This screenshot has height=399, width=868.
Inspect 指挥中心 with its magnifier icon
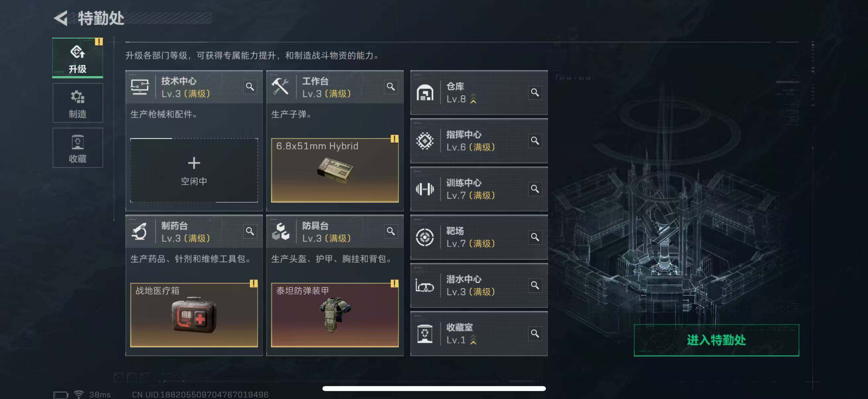click(535, 141)
